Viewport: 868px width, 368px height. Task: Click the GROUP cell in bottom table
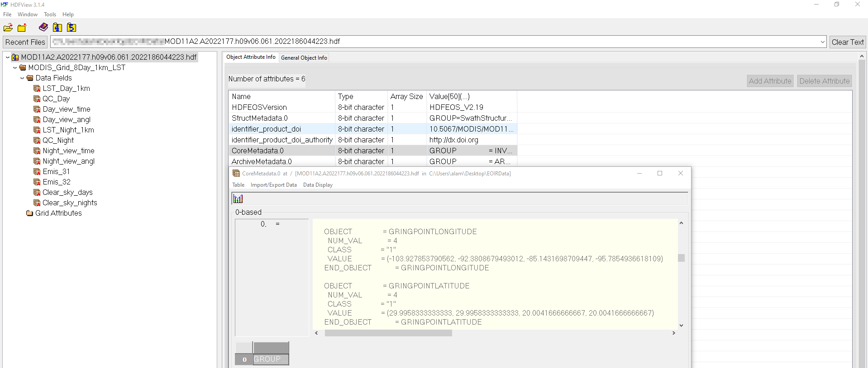click(x=271, y=359)
